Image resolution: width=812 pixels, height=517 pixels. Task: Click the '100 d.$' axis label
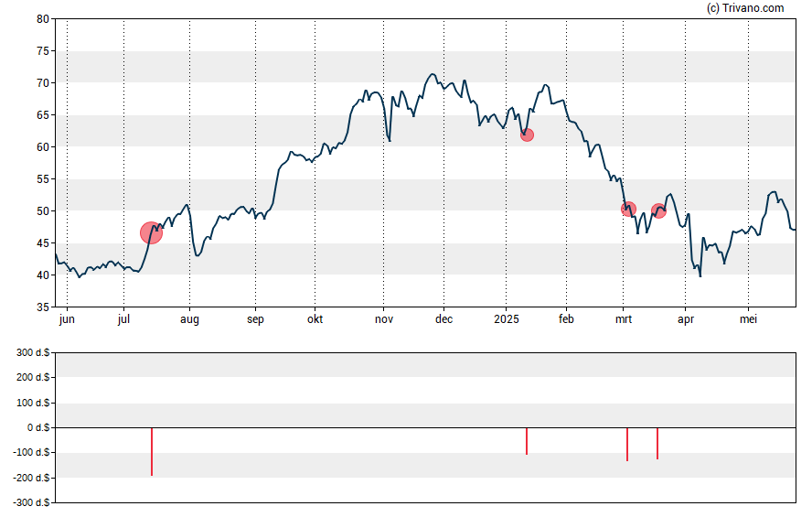[x=33, y=403]
